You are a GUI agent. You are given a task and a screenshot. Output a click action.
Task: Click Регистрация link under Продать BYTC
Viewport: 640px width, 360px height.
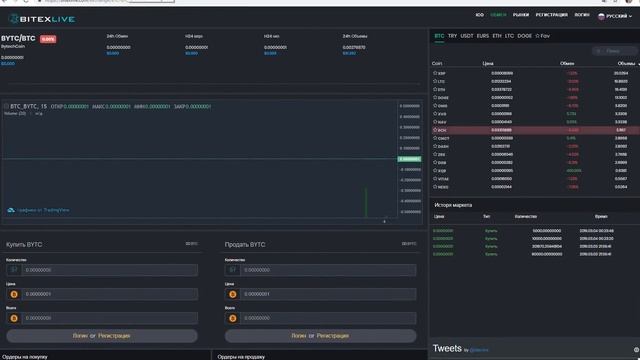coord(333,336)
